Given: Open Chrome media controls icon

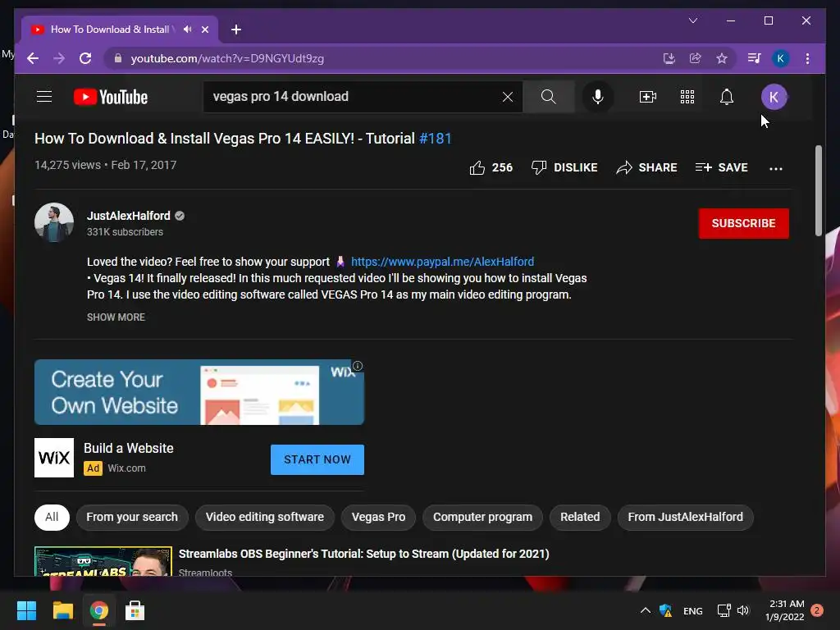Looking at the screenshot, I should point(755,58).
